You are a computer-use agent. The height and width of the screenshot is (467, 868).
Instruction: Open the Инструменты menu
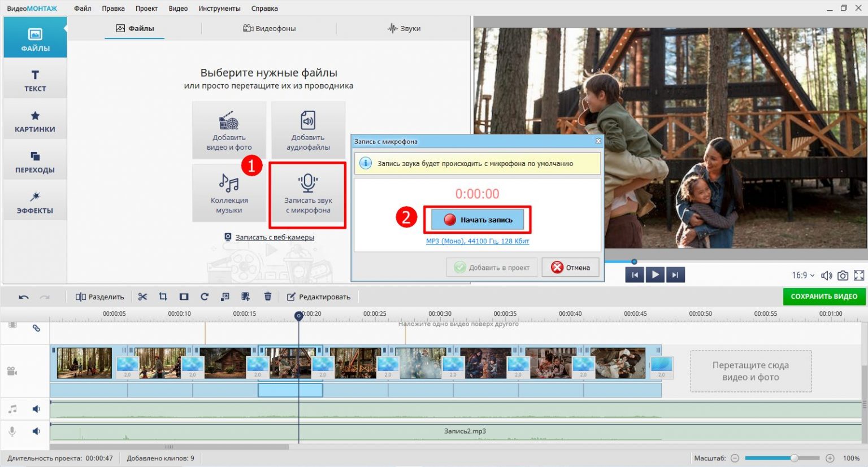219,8
